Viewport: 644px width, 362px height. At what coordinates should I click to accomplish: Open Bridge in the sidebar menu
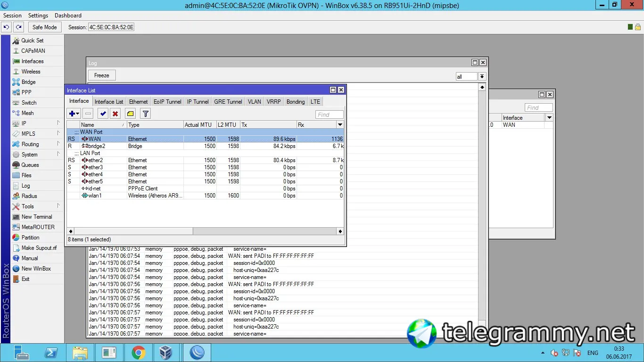coord(28,82)
